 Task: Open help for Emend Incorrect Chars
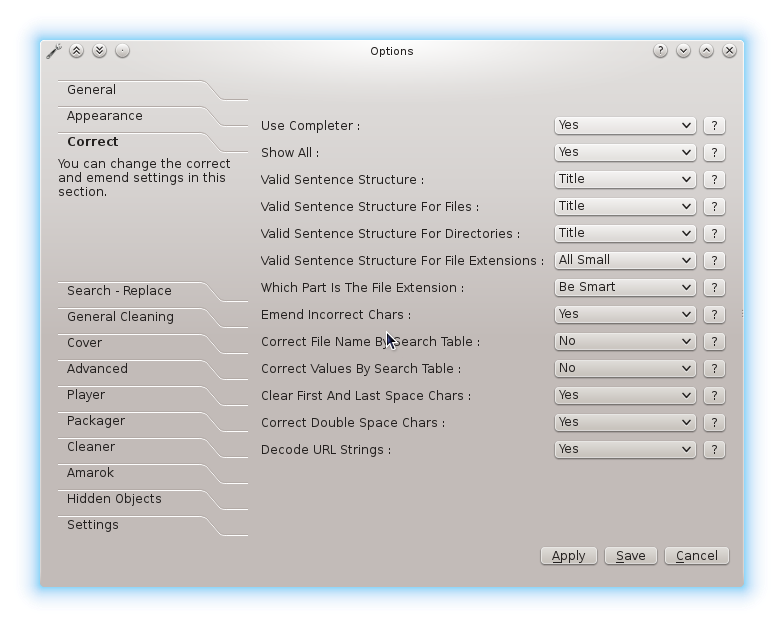coord(714,314)
